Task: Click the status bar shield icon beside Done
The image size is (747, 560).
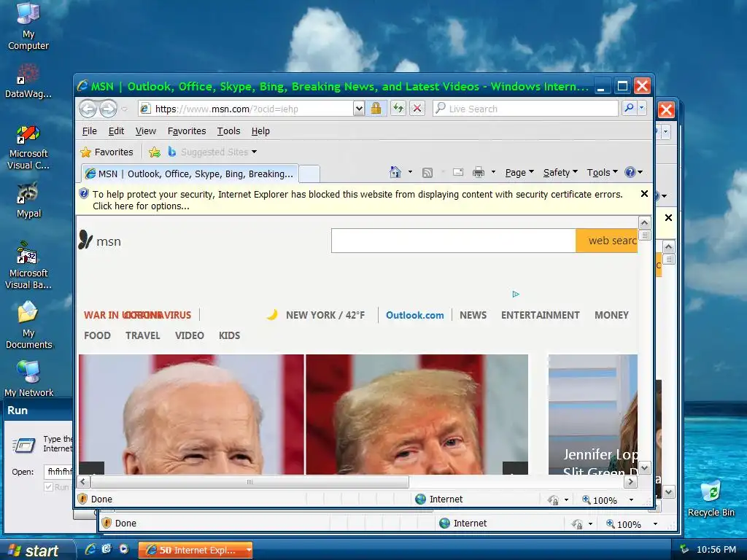Action: coord(82,499)
